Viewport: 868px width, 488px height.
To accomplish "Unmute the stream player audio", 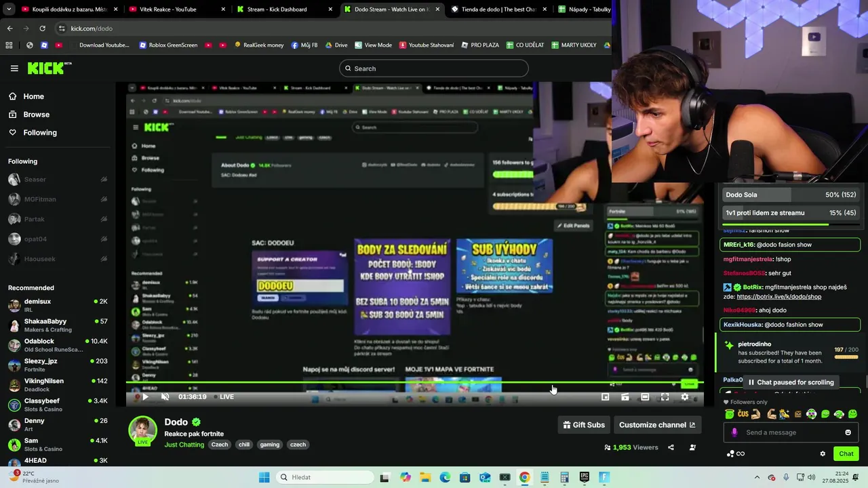I will [x=165, y=397].
